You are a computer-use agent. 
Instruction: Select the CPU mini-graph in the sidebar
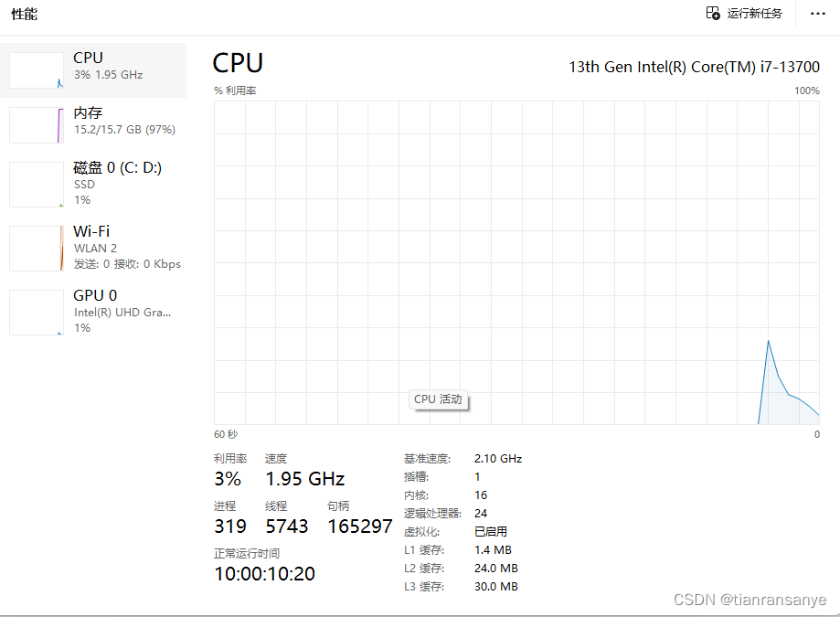coord(36,69)
